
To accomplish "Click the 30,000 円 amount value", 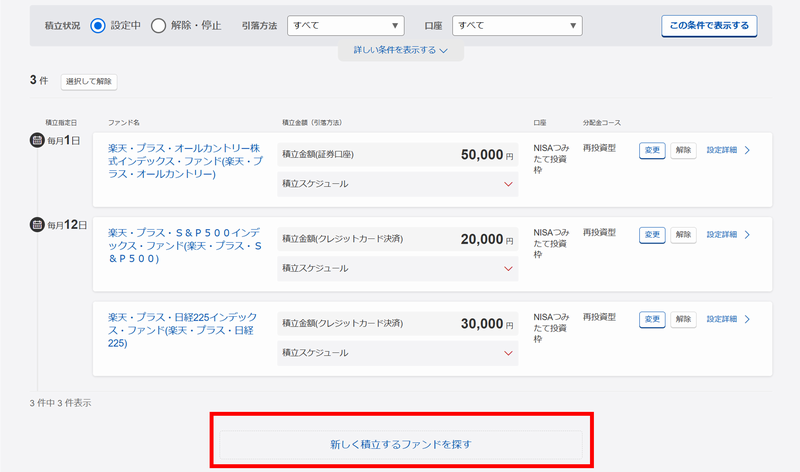I will point(487,324).
